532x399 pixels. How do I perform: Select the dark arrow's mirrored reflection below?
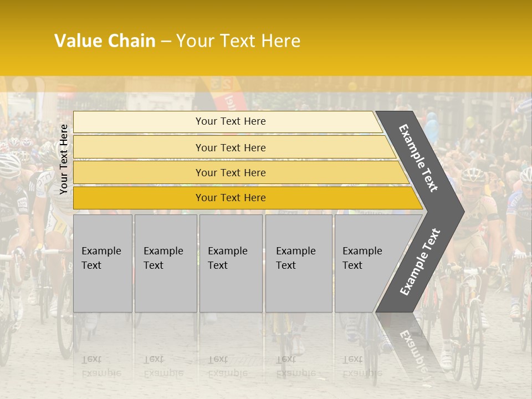[407, 344]
